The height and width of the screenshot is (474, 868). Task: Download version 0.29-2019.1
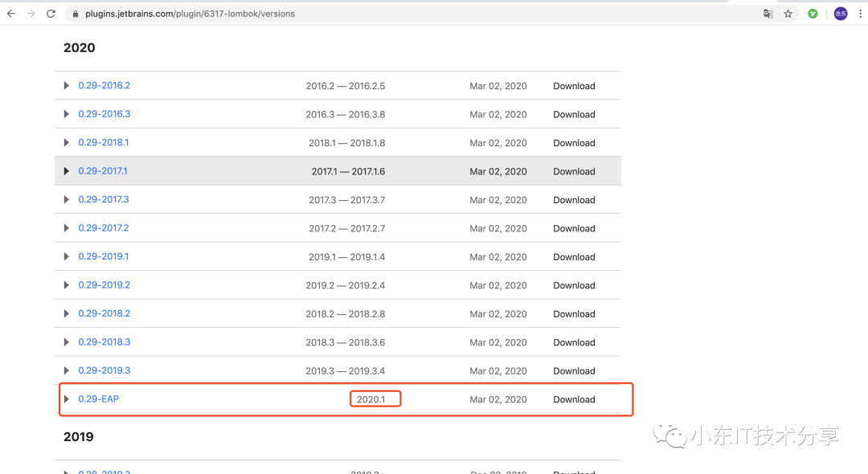click(574, 256)
